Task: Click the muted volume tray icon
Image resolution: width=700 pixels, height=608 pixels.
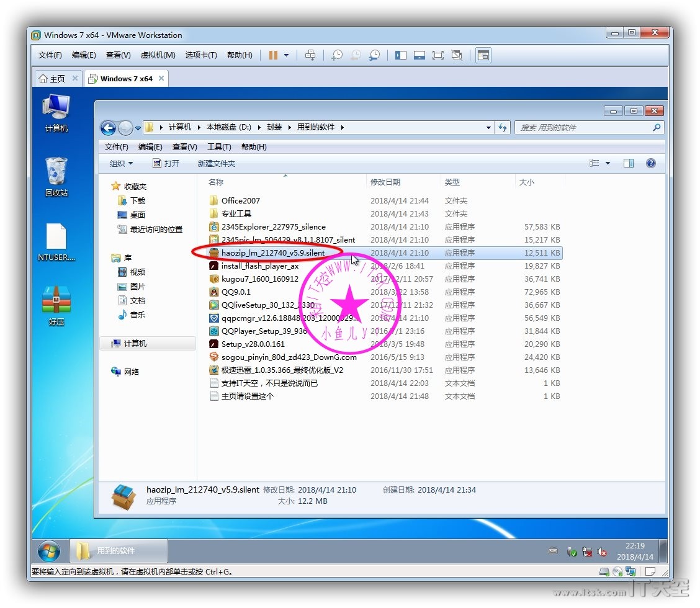Action: (601, 552)
